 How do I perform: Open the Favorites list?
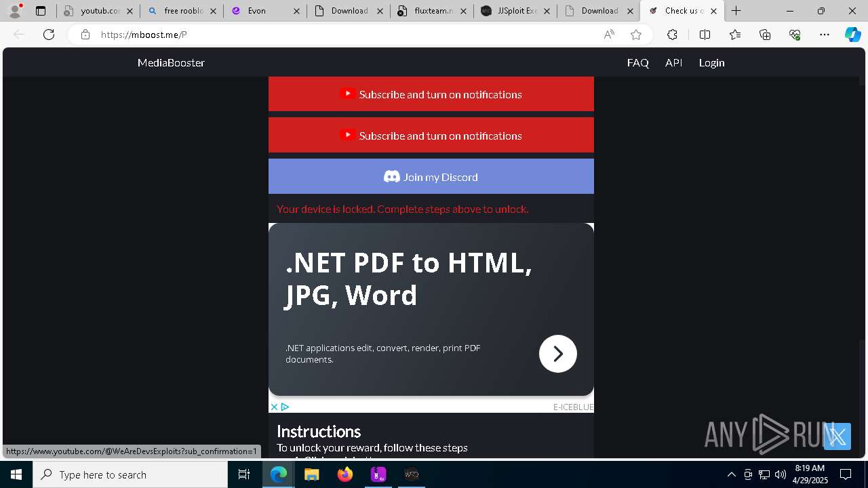point(735,35)
